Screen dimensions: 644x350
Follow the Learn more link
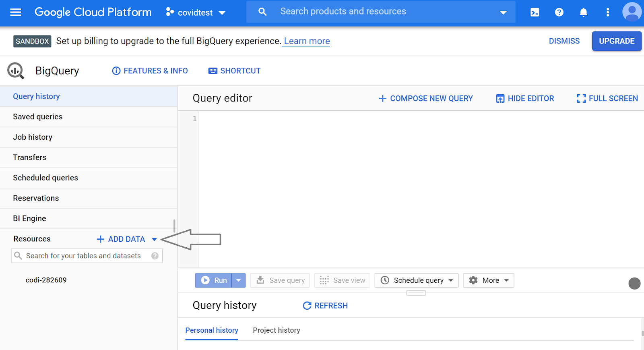pos(307,41)
